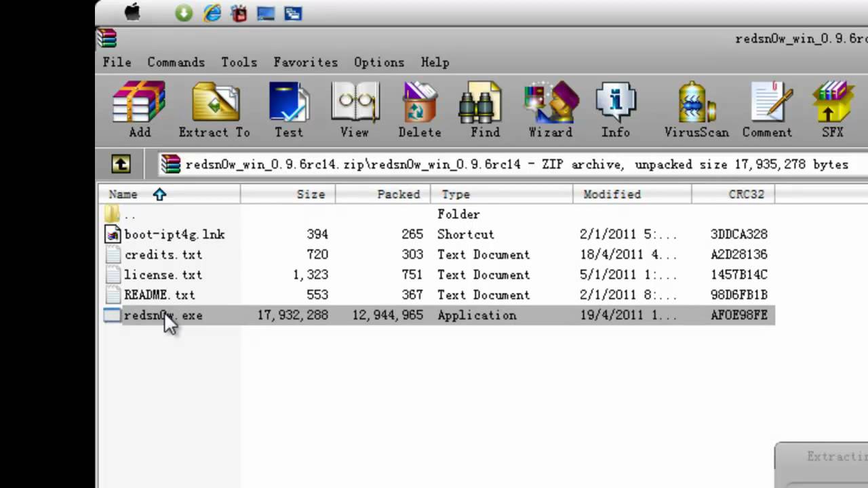Image resolution: width=868 pixels, height=488 pixels.
Task: Click size value 1,323 of license.txt
Action: [x=311, y=275]
